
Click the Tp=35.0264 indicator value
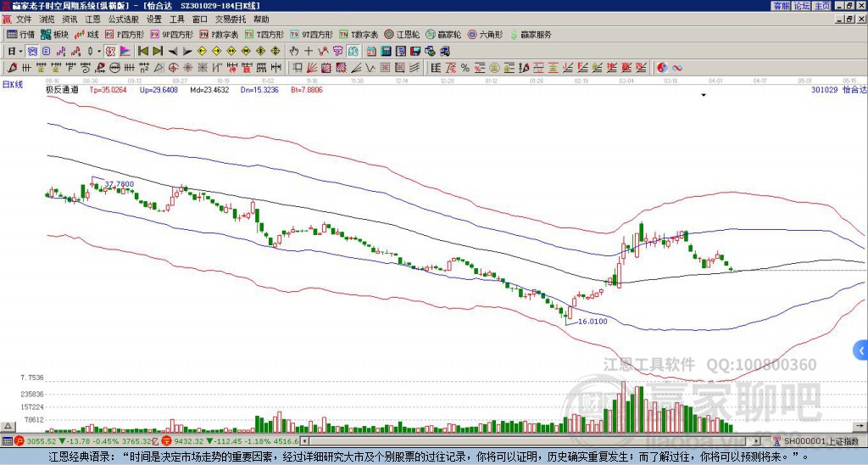pos(108,89)
